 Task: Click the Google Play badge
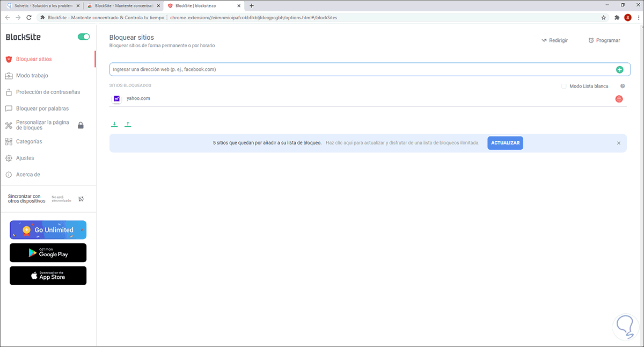pyautogui.click(x=48, y=252)
